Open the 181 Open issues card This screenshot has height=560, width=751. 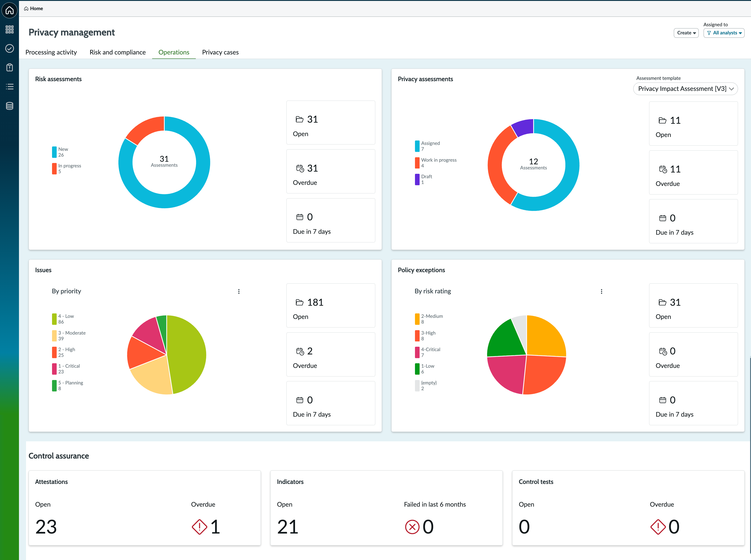[x=331, y=305]
